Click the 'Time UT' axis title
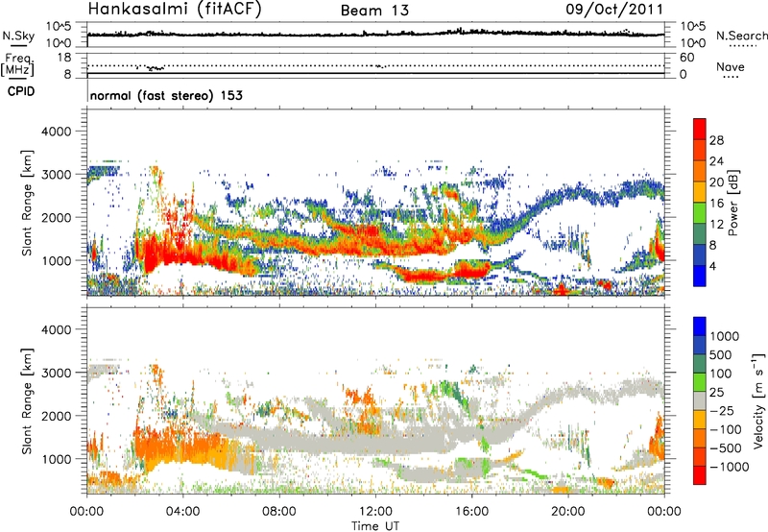768x532 pixels. [375, 525]
